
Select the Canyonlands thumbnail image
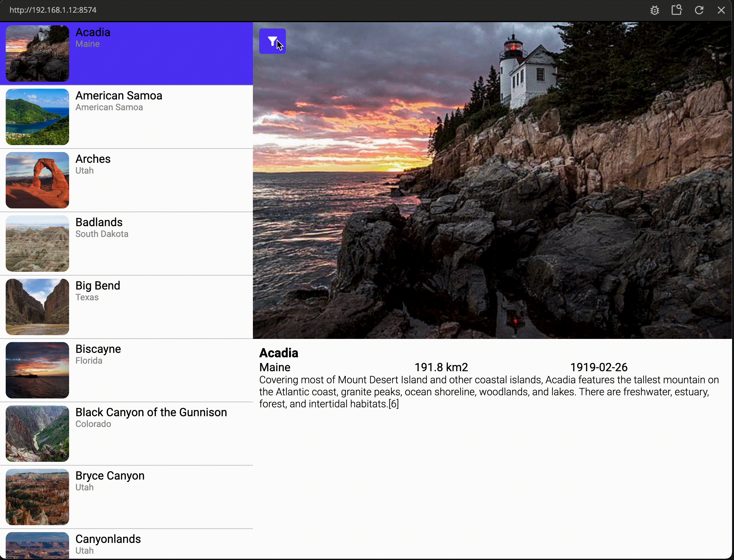pos(37,545)
